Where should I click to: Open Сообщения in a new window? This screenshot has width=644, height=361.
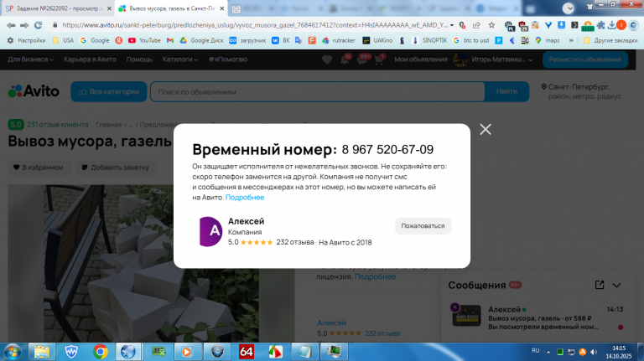pos(600,285)
